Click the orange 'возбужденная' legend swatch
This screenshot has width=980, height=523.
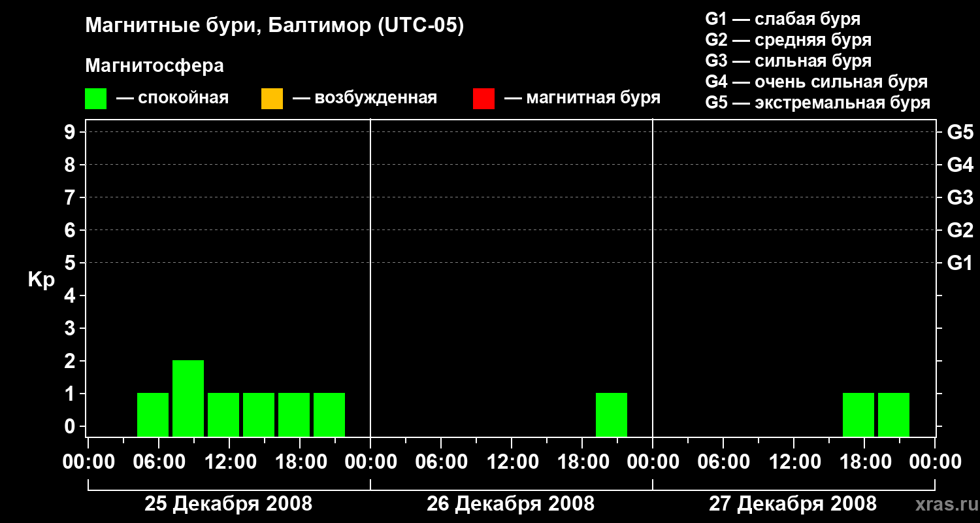pyautogui.click(x=272, y=99)
